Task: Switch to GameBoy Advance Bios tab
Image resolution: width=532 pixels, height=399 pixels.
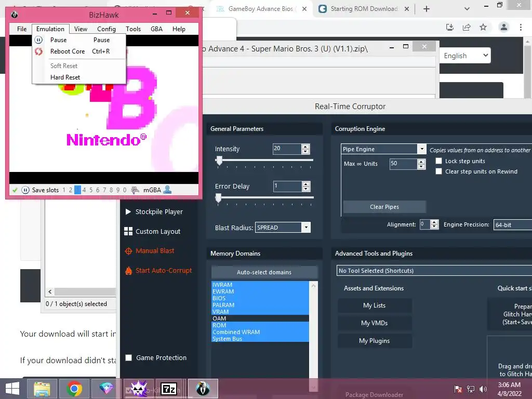Action: pos(261,9)
